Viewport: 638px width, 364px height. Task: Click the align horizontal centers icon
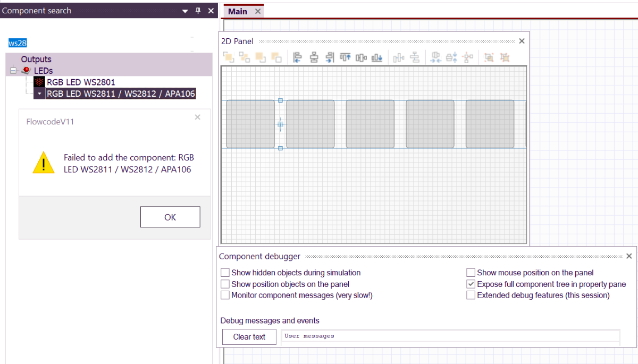pyautogui.click(x=314, y=57)
